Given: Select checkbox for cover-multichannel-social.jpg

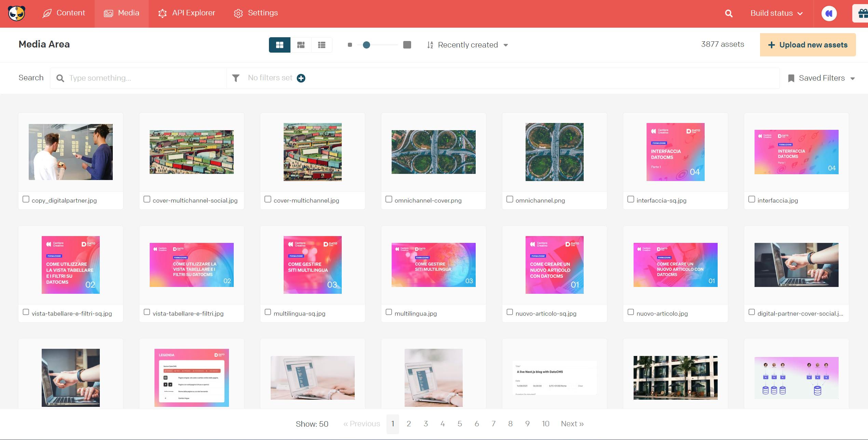Looking at the screenshot, I should click(x=147, y=199).
